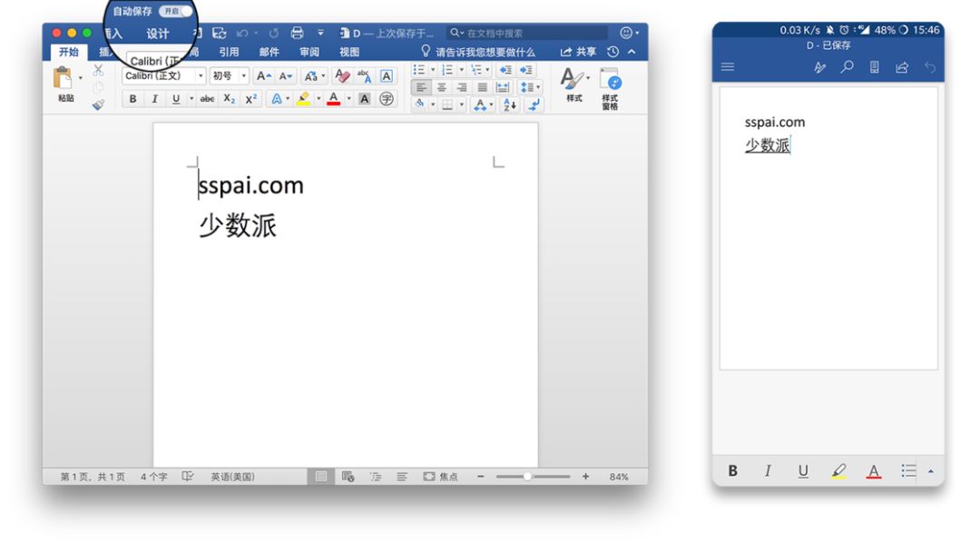980x552 pixels.
Task: Open the Calibri (正文) font name combo box
Action: 163,75
